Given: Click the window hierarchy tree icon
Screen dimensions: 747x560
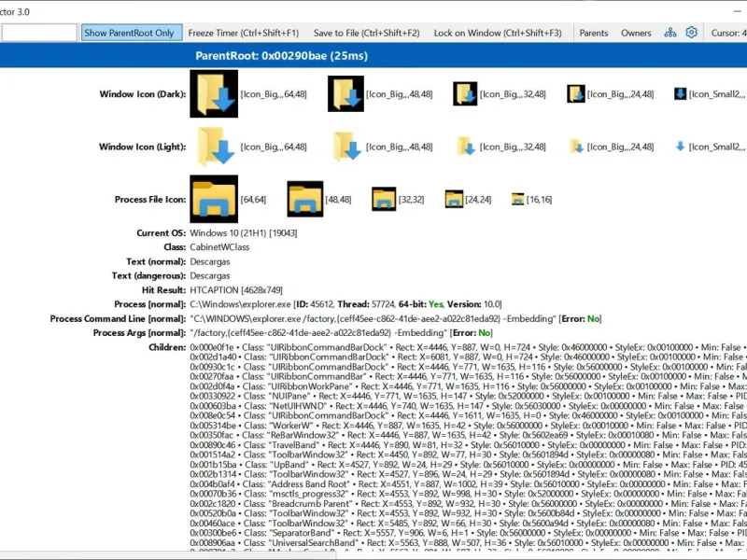Looking at the screenshot, I should click(x=670, y=33).
